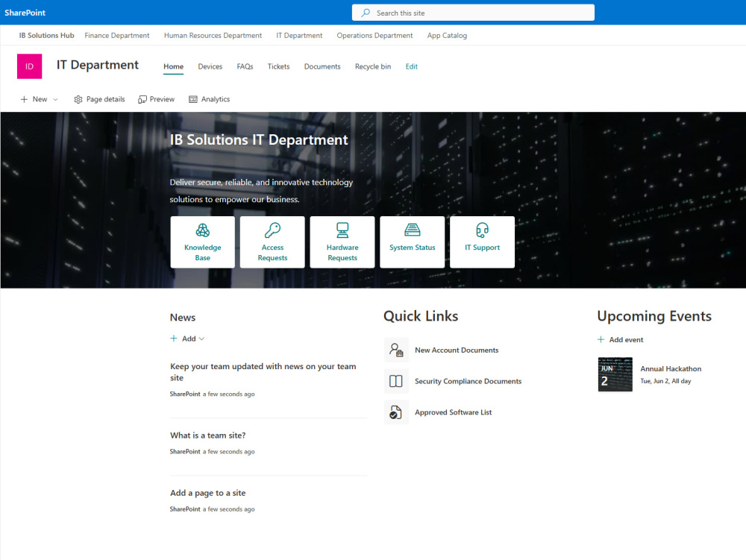The width and height of the screenshot is (746, 560).
Task: Click the plus icon next to News Add
Action: tap(174, 339)
